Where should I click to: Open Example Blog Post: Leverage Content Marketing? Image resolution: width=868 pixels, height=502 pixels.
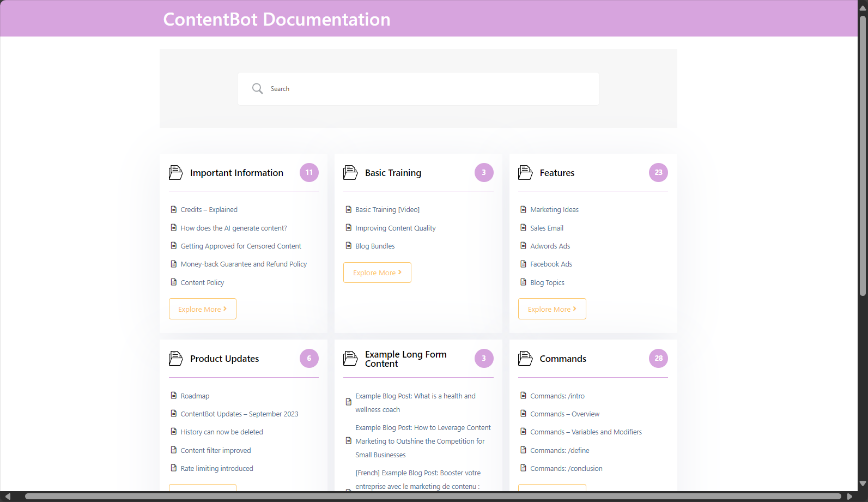point(423,441)
